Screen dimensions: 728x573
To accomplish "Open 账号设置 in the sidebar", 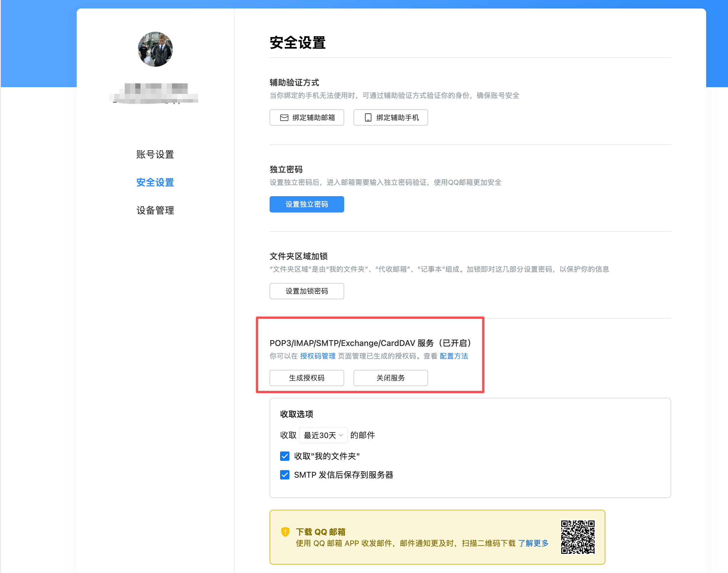I will (155, 155).
